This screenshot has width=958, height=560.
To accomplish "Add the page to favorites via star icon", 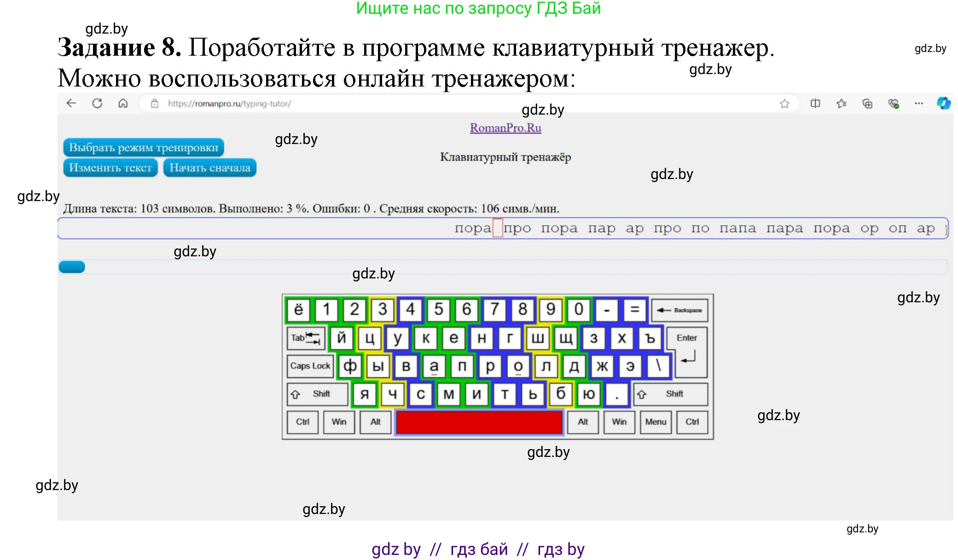I will click(784, 104).
